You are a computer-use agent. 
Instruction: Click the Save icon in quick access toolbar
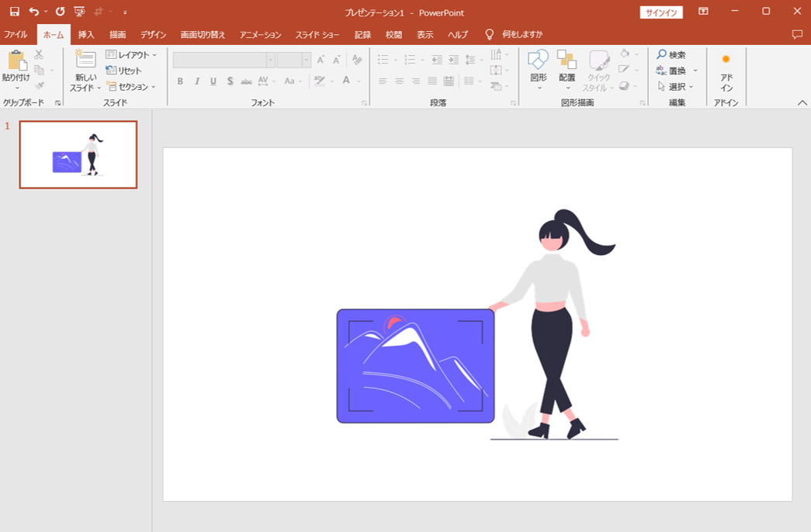14,12
